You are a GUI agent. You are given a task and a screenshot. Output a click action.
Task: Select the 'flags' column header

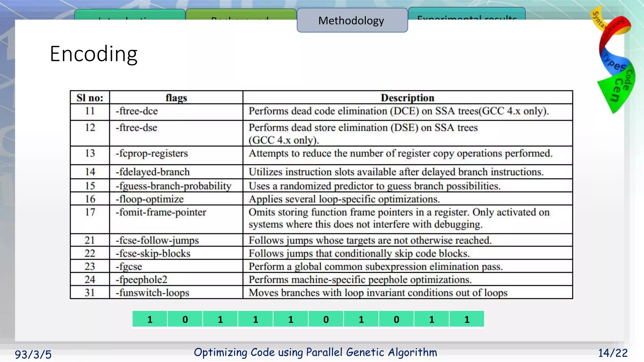click(x=176, y=98)
